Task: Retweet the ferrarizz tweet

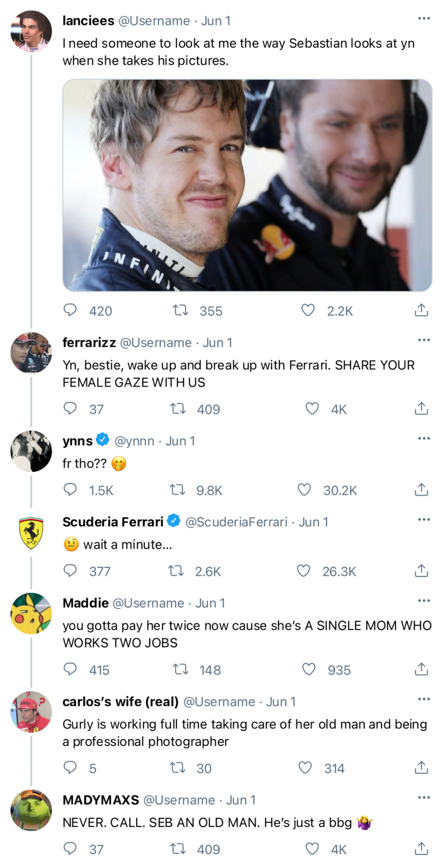Action: pos(178,409)
